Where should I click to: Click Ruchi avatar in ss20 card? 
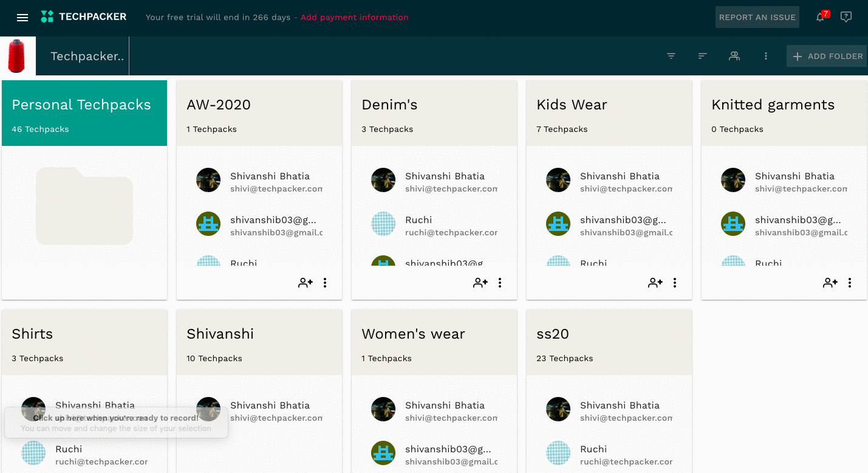pyautogui.click(x=558, y=453)
